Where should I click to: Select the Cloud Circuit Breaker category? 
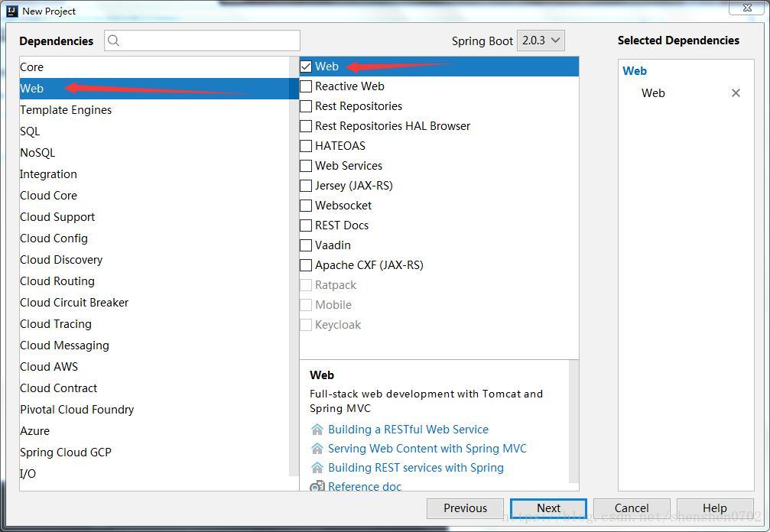[154, 303]
